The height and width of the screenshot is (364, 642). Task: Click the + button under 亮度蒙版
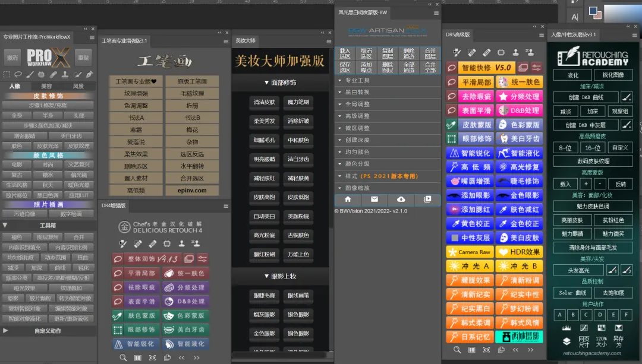pos(586,184)
